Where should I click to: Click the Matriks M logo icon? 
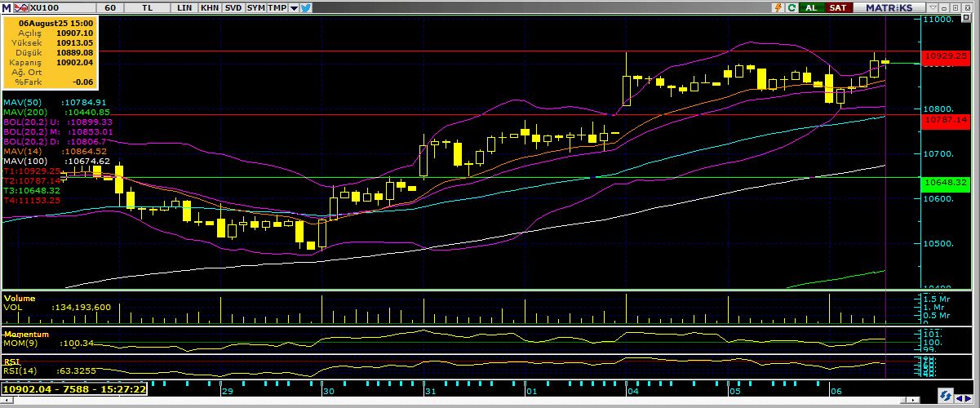(7, 7)
